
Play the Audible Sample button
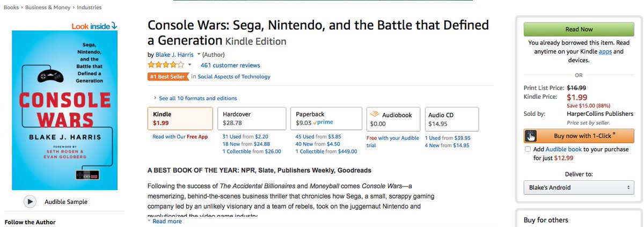pos(31,201)
